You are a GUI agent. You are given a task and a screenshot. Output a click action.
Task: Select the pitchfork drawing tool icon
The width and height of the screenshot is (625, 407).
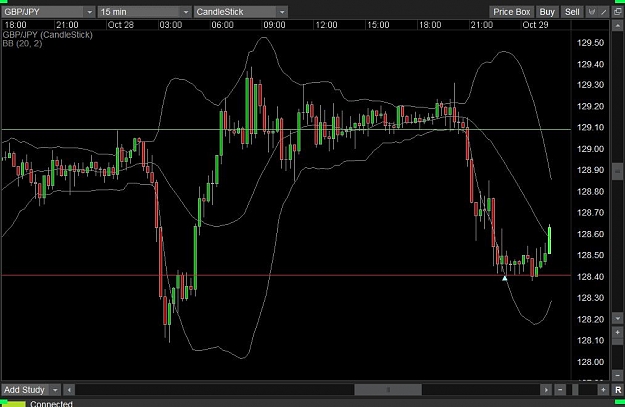click(x=592, y=12)
